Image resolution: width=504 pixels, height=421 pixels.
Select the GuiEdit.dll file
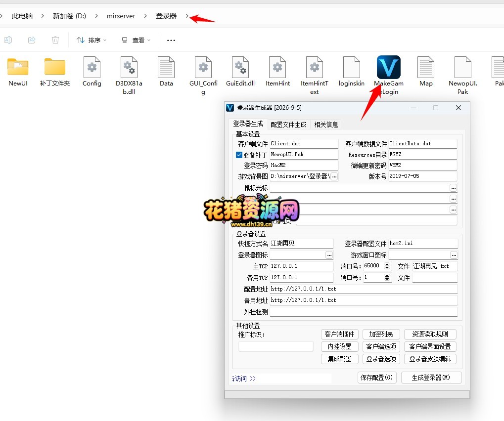[240, 72]
